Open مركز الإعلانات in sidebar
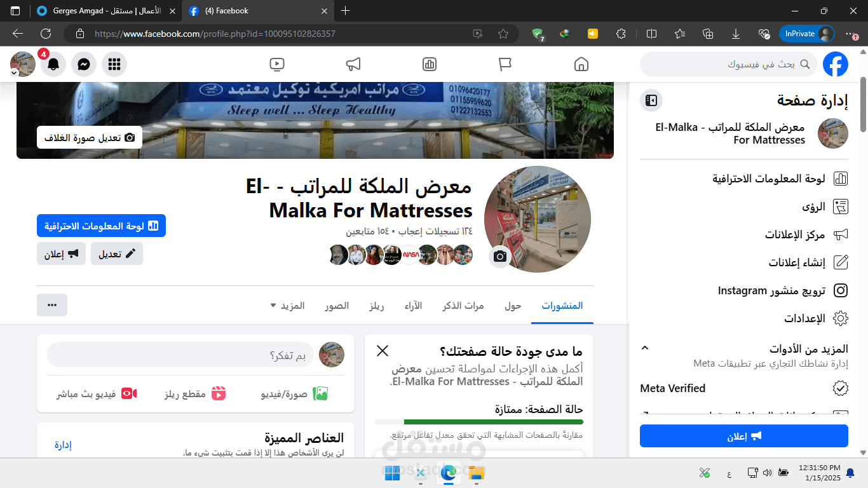The width and height of the screenshot is (868, 488). click(x=744, y=234)
